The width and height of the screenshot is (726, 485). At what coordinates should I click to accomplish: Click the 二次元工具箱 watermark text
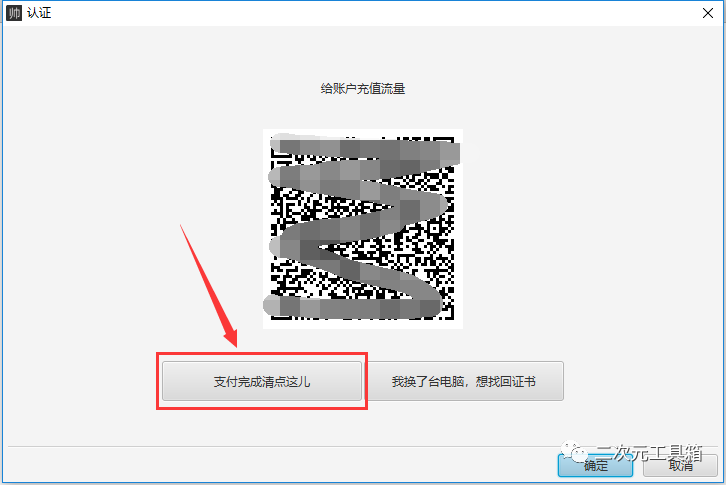(648, 452)
